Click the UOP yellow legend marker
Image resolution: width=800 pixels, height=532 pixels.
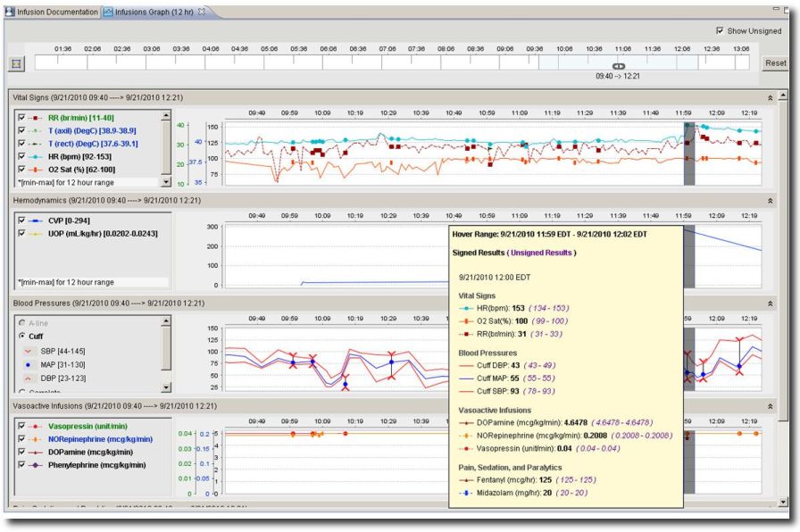[x=35, y=234]
